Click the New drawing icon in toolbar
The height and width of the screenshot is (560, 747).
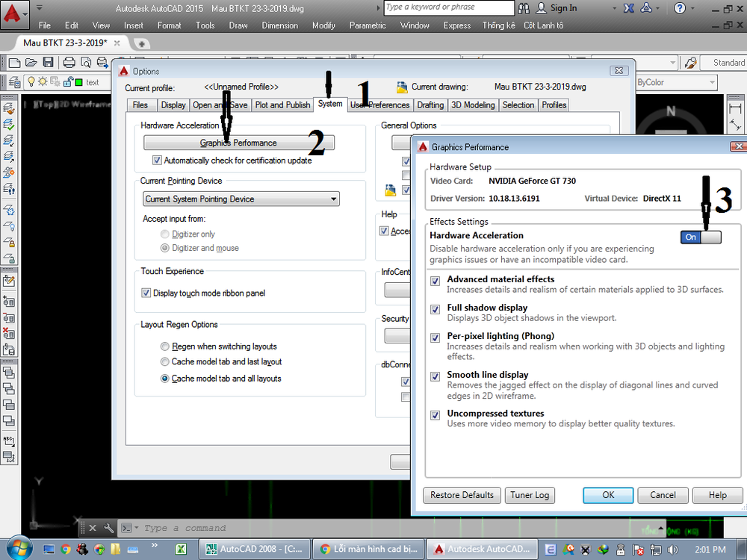pyautogui.click(x=14, y=63)
